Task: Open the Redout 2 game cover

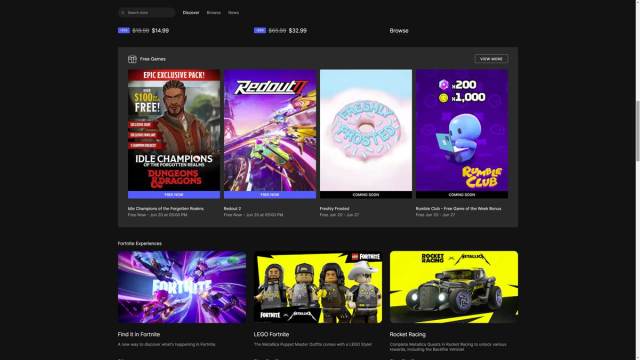Action: (270, 130)
